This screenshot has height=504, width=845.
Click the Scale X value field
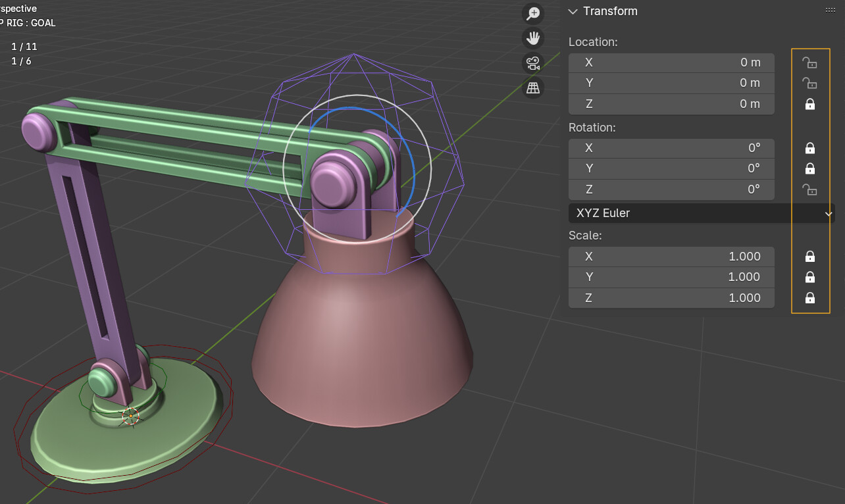click(671, 257)
